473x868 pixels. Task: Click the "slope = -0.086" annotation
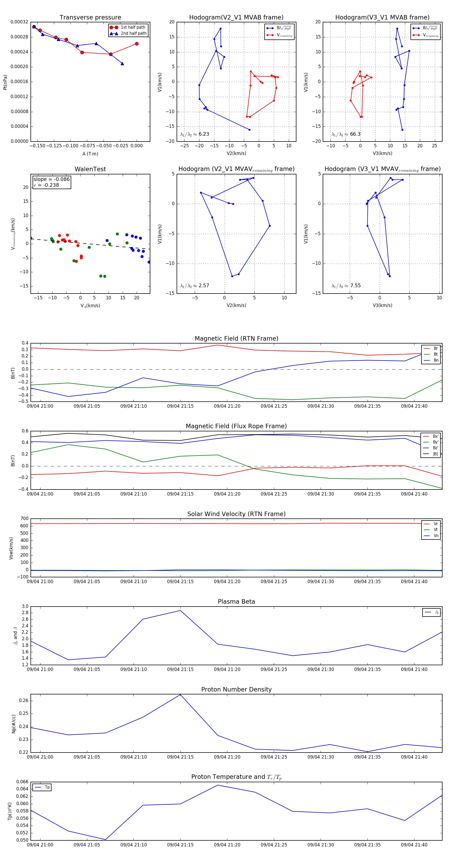[52, 179]
